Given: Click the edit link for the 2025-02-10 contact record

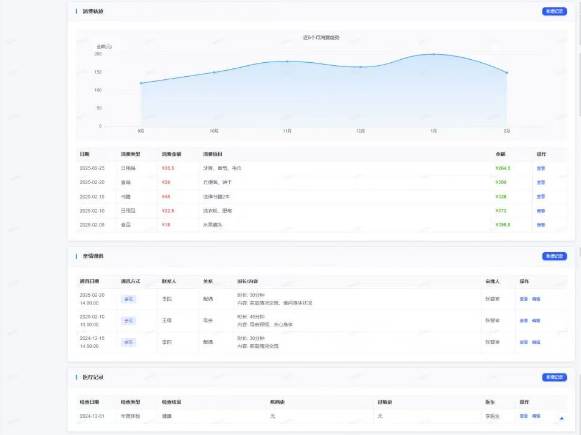Looking at the screenshot, I should [536, 321].
